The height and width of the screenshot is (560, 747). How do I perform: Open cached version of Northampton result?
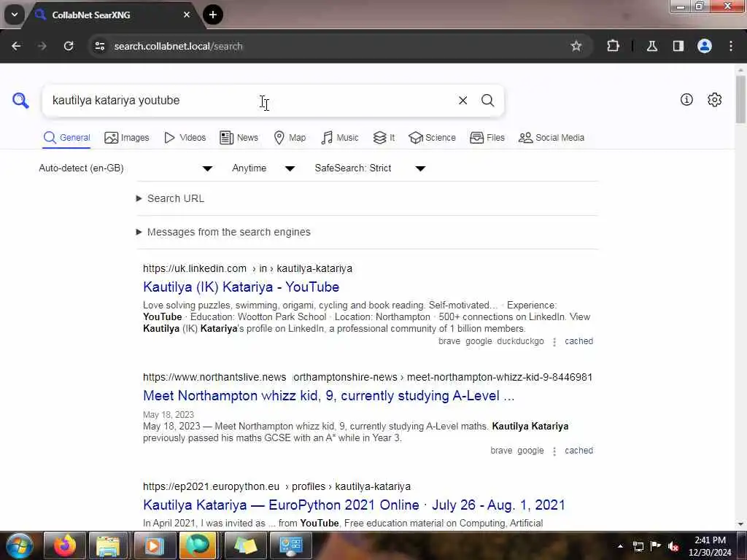tap(578, 451)
